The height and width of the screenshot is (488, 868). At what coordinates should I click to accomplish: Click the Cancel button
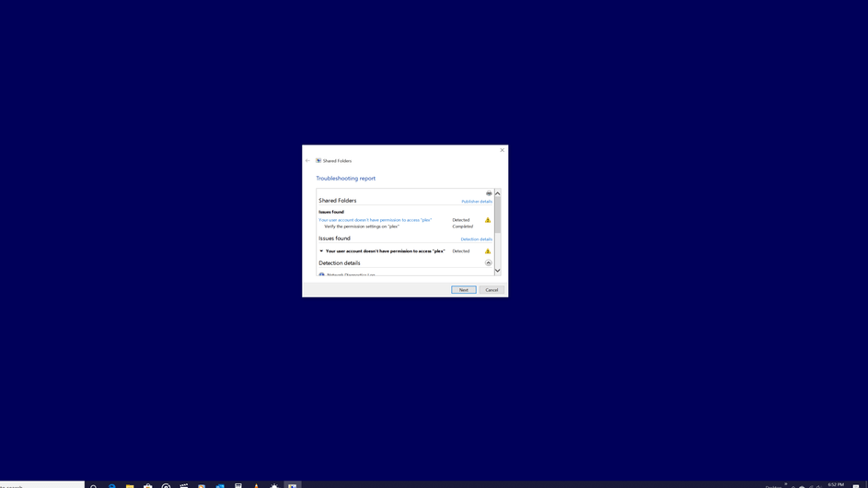point(492,290)
